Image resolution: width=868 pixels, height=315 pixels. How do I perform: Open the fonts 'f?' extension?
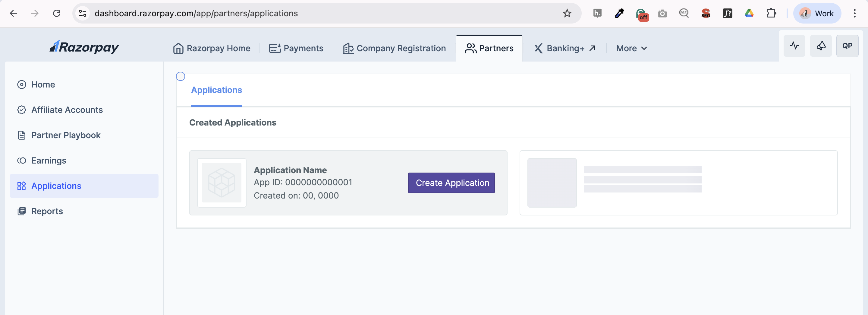[x=728, y=13]
